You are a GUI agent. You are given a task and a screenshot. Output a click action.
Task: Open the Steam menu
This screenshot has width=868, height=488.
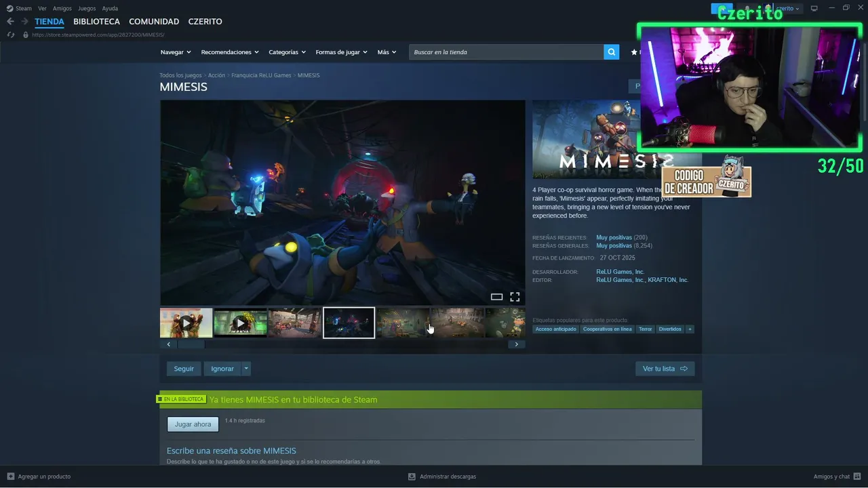pyautogui.click(x=24, y=8)
